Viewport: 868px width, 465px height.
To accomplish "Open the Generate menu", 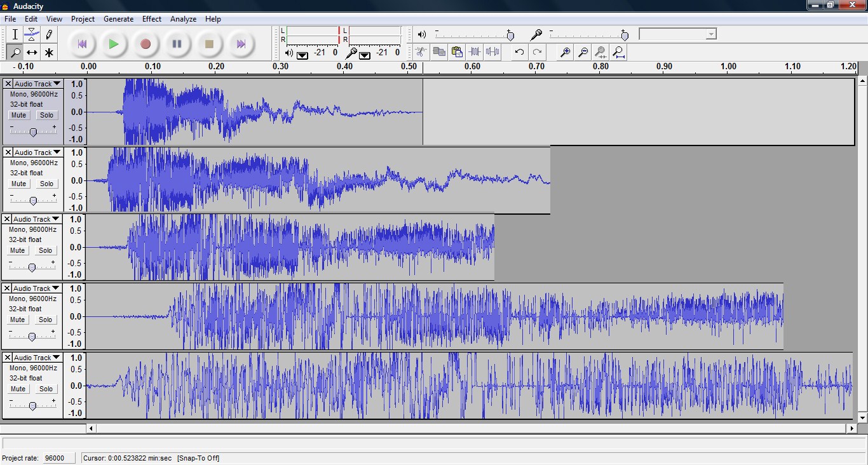I will [118, 19].
